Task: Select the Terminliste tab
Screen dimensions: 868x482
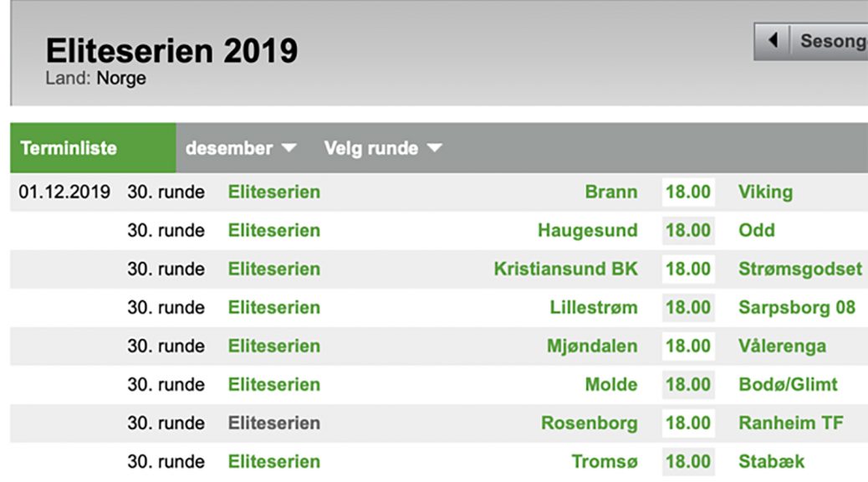Action: (x=69, y=148)
